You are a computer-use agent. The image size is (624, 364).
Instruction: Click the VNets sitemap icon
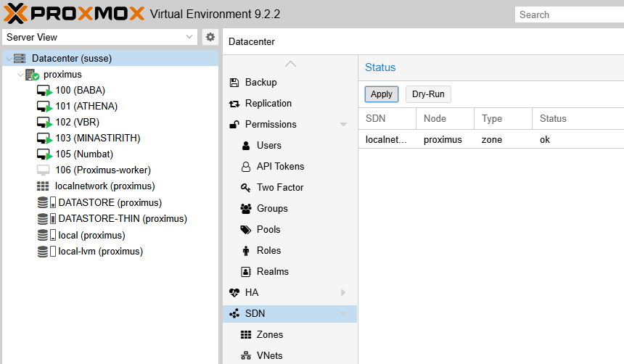(x=246, y=355)
